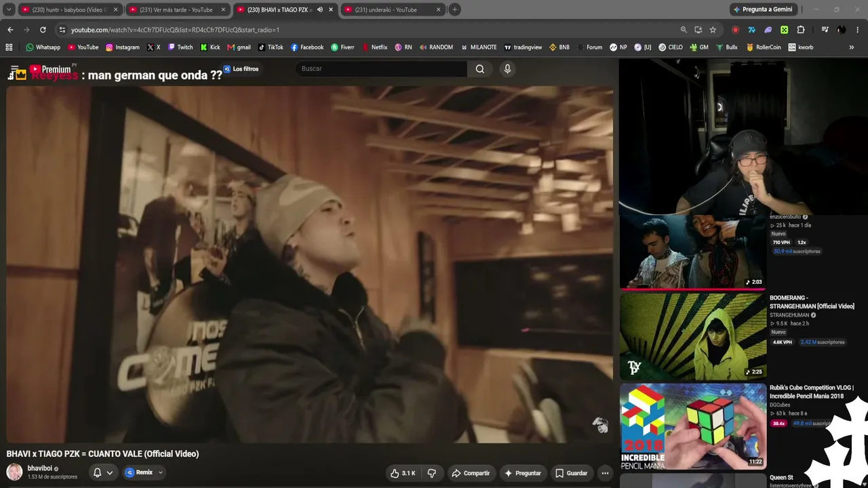868x488 pixels.
Task: Open the bhaviboi channel name link
Action: pos(39,468)
